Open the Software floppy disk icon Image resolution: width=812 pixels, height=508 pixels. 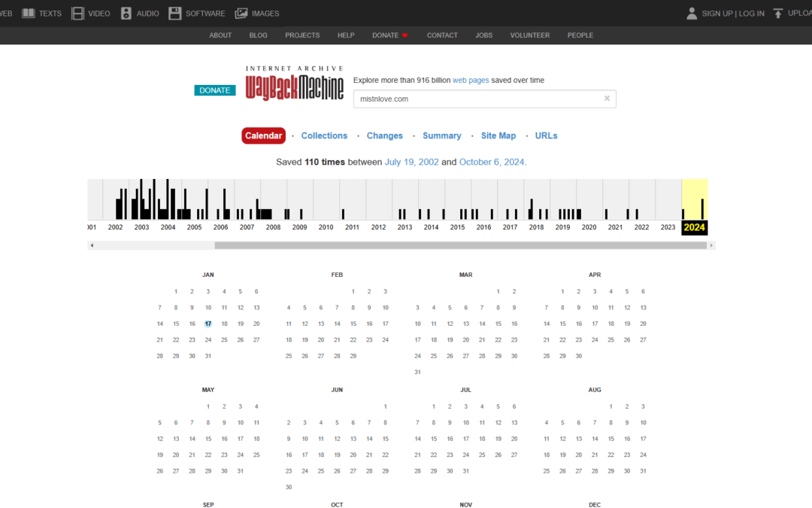pyautogui.click(x=175, y=14)
